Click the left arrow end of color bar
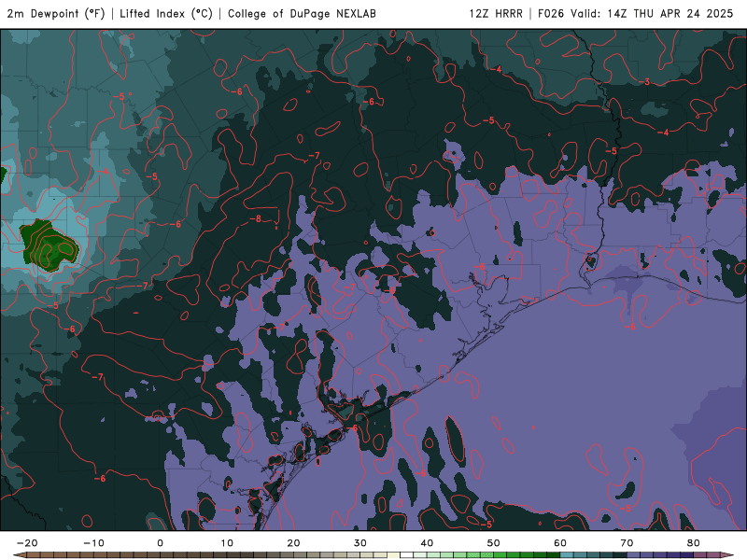Image resolution: width=747 pixels, height=560 pixels. [x=19, y=555]
